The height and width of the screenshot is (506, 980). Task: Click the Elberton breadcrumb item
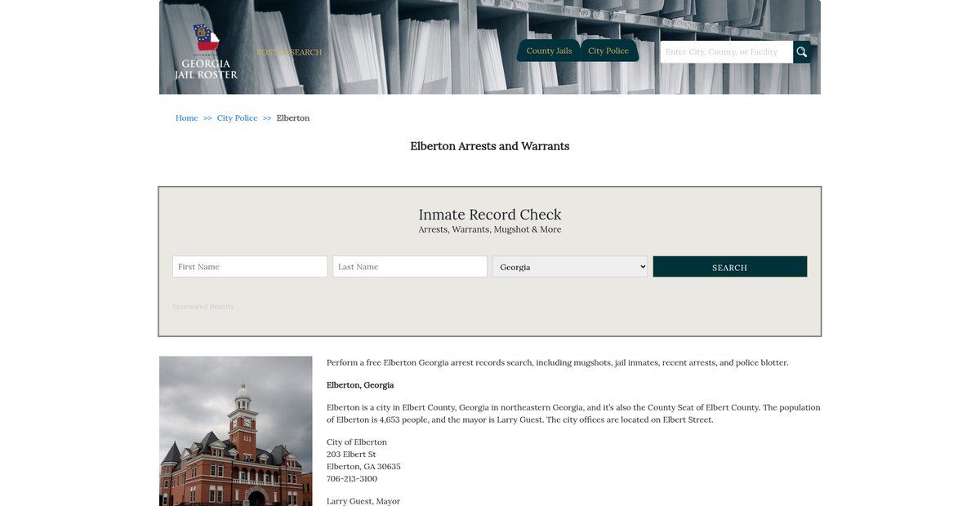point(293,118)
